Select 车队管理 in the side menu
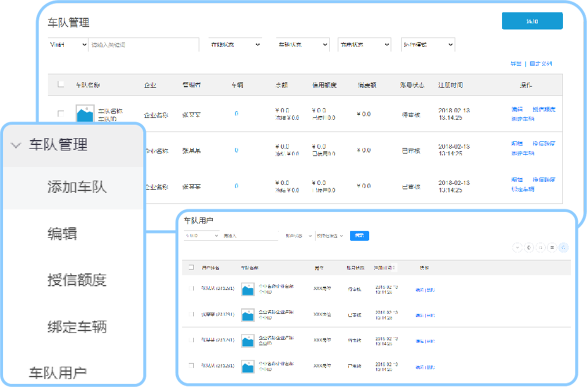587x387 pixels. 58,145
